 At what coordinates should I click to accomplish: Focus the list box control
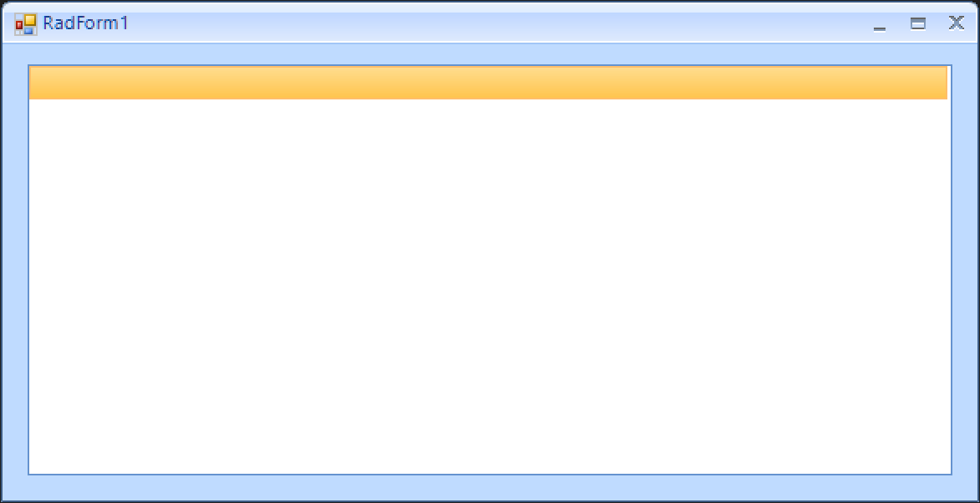point(490,270)
